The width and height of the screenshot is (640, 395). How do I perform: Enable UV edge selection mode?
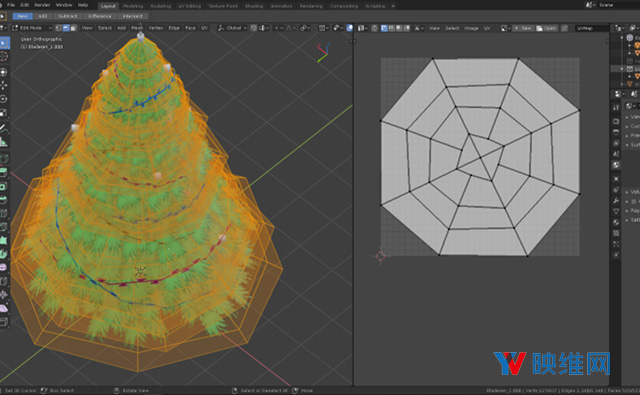point(391,28)
